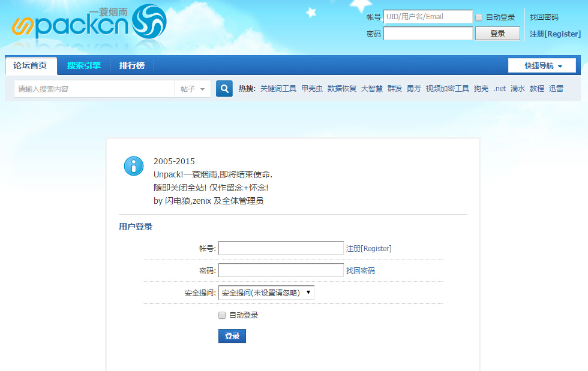Click the UID/用户名/Email input field

(x=428, y=16)
